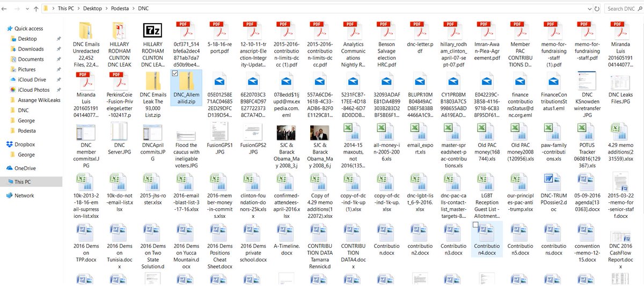Unpin Downloads from Quick access
The width and height of the screenshot is (644, 286).
point(58,49)
